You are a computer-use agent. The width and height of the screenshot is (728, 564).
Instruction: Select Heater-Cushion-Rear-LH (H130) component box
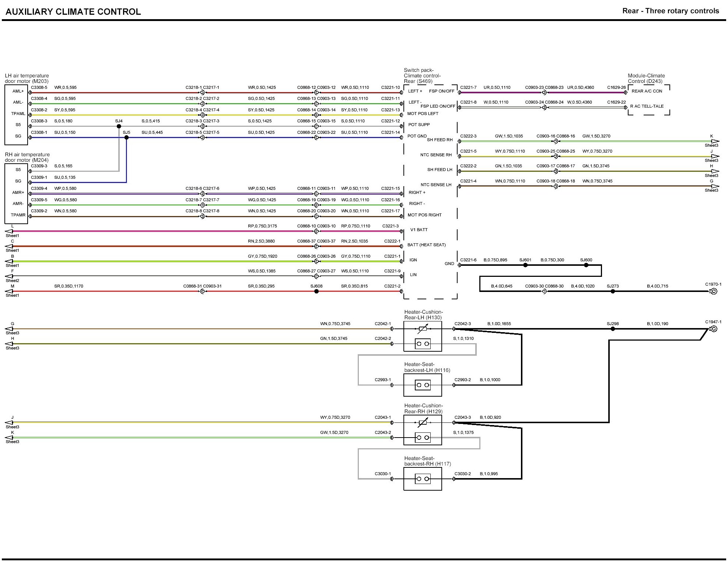pyautogui.click(x=423, y=336)
